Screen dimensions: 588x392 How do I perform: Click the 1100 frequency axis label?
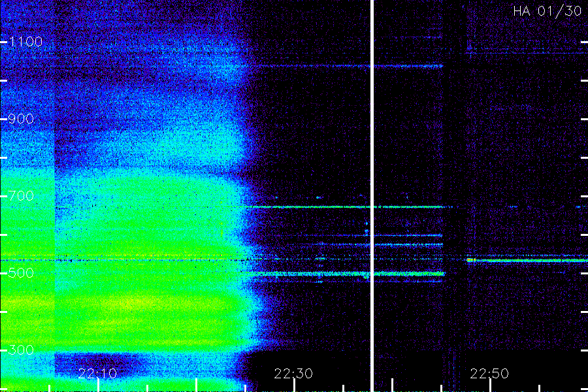[x=26, y=42]
